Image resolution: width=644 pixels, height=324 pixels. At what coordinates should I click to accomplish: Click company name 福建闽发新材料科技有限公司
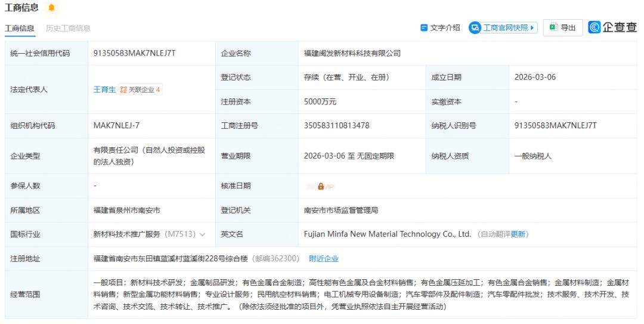coord(352,53)
